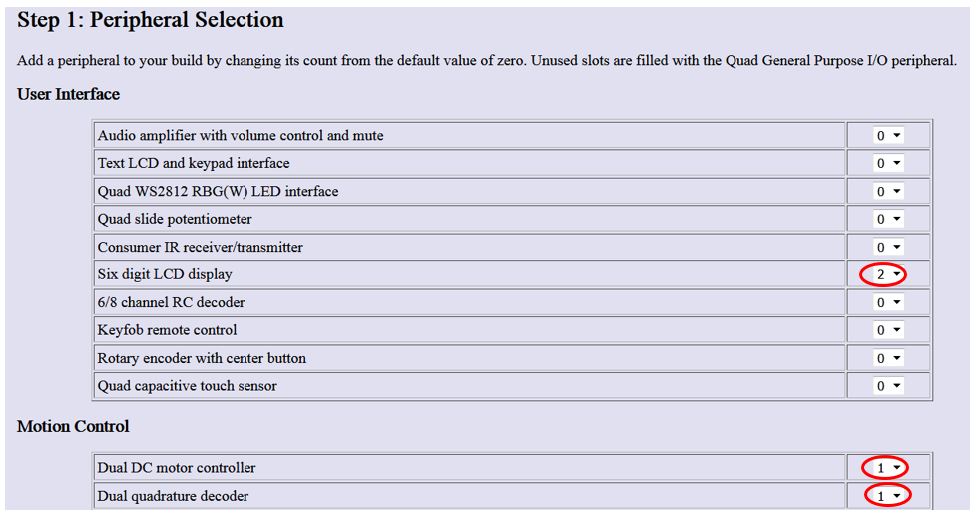Viewport: 980px width, 519px height.
Task: Click the Dual DC motor controller label
Action: tap(177, 467)
